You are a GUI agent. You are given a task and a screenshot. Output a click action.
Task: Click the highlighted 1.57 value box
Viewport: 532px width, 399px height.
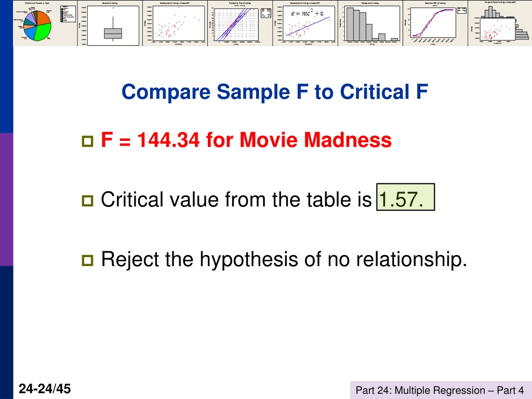[405, 197]
